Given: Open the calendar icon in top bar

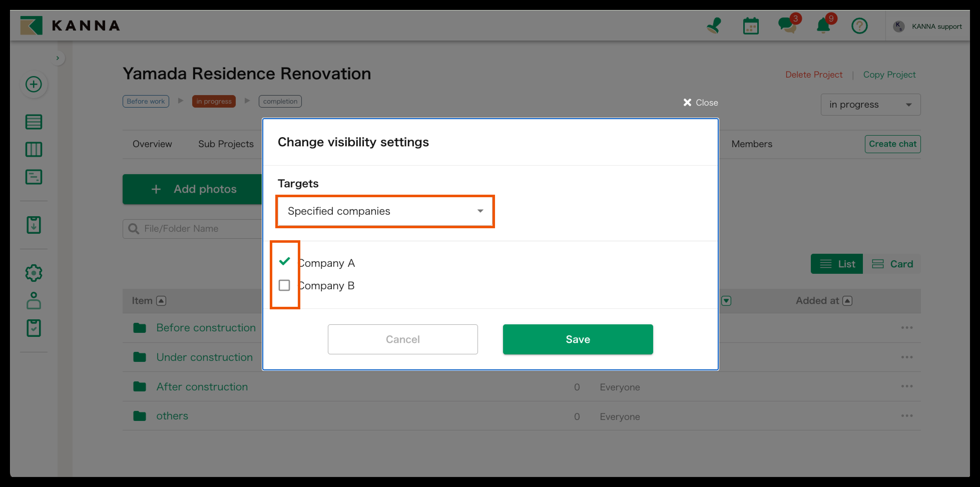Looking at the screenshot, I should 751,26.
